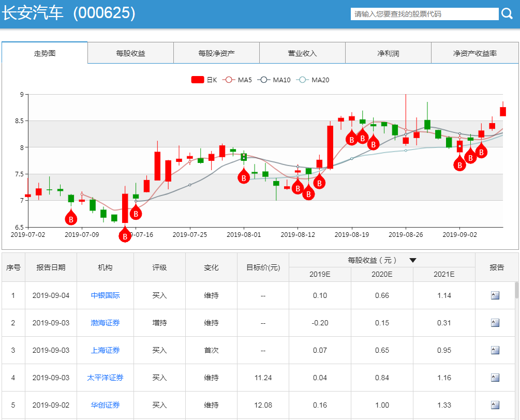Screen dimensions: 520x420
Task: Open the 中银国际 institution link
Action: 106,295
